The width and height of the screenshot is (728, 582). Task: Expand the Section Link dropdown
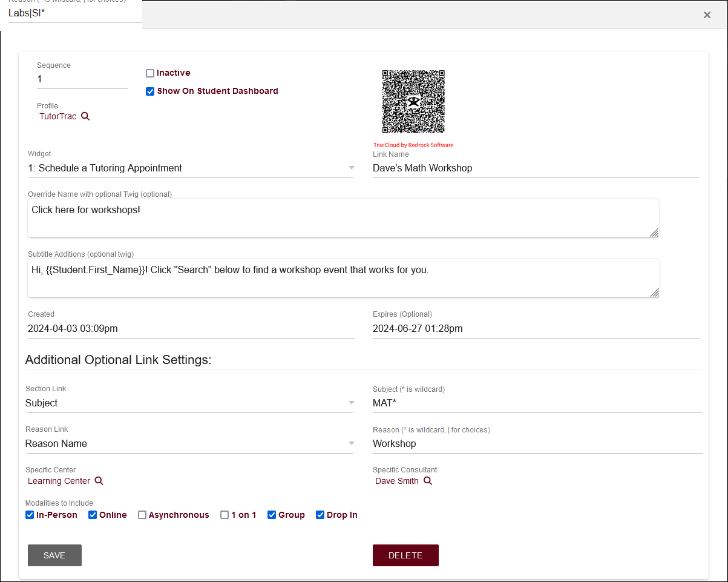coord(189,403)
